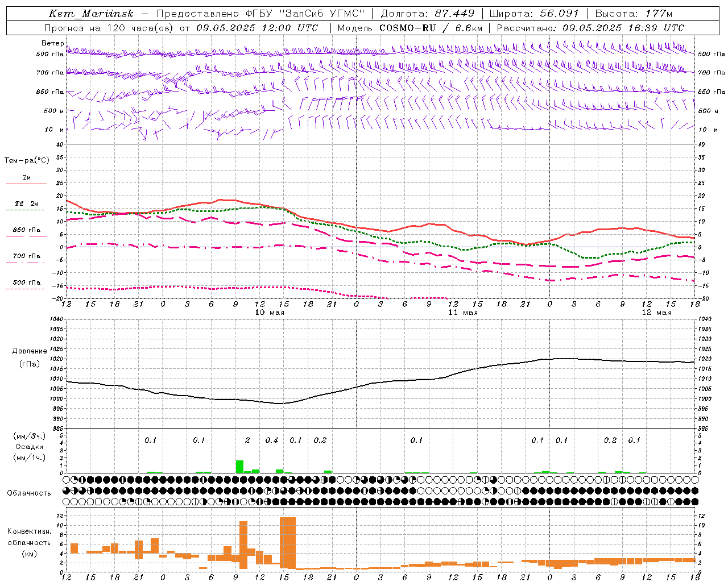This screenshot has height=582, width=728.
Task: Click the 'Модель COSMO-RU / 6.6км' label
Action: [x=410, y=28]
